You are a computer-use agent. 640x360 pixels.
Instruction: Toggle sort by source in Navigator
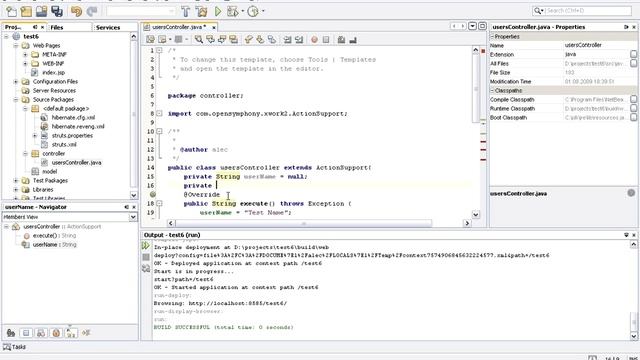[86, 333]
